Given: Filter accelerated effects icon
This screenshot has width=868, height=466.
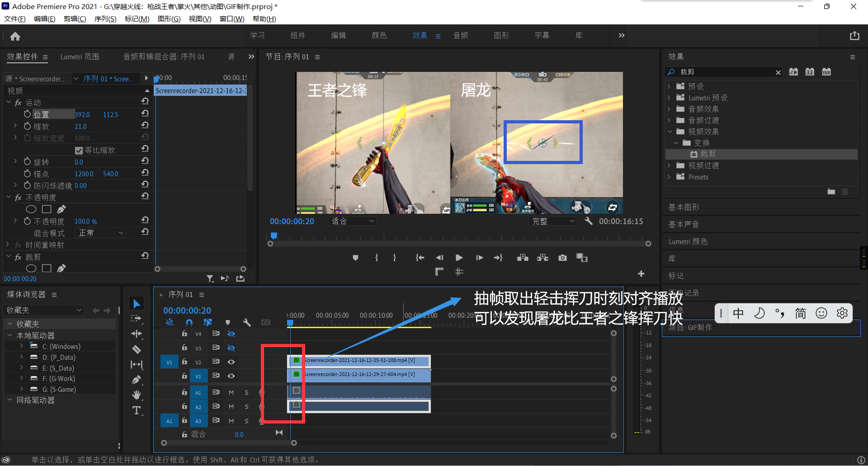Looking at the screenshot, I should [793, 72].
